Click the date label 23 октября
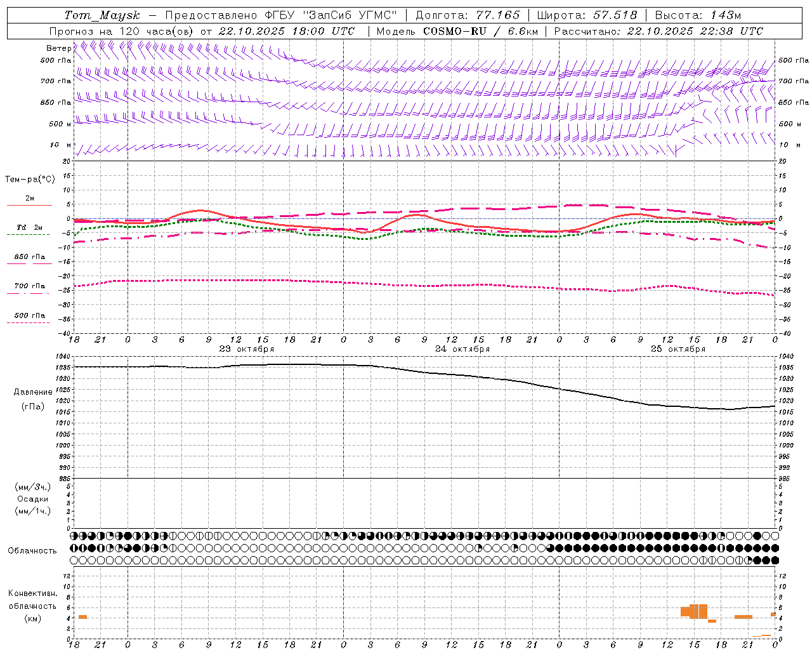The height and width of the screenshot is (650, 812). pos(246,349)
